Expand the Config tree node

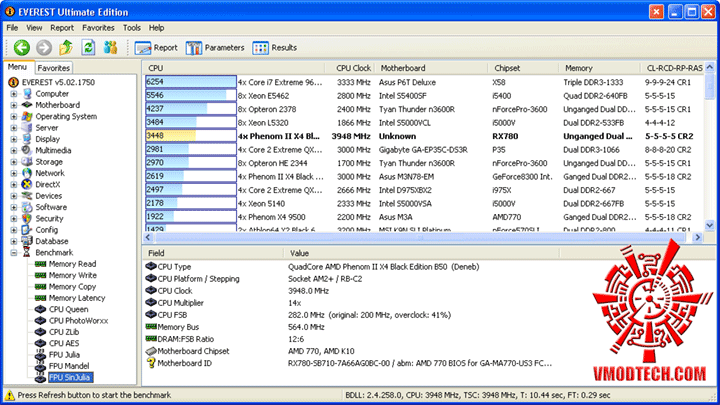click(x=14, y=230)
